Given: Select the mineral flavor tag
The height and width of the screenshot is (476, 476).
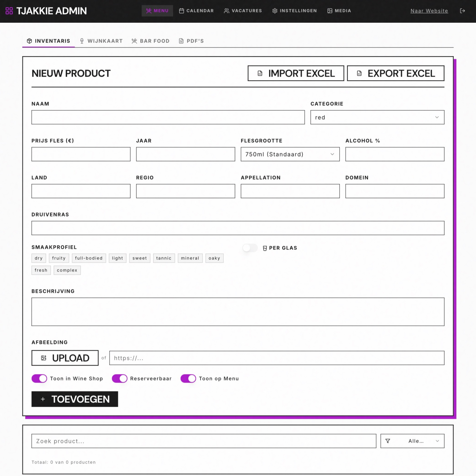Looking at the screenshot, I should click(190, 258).
